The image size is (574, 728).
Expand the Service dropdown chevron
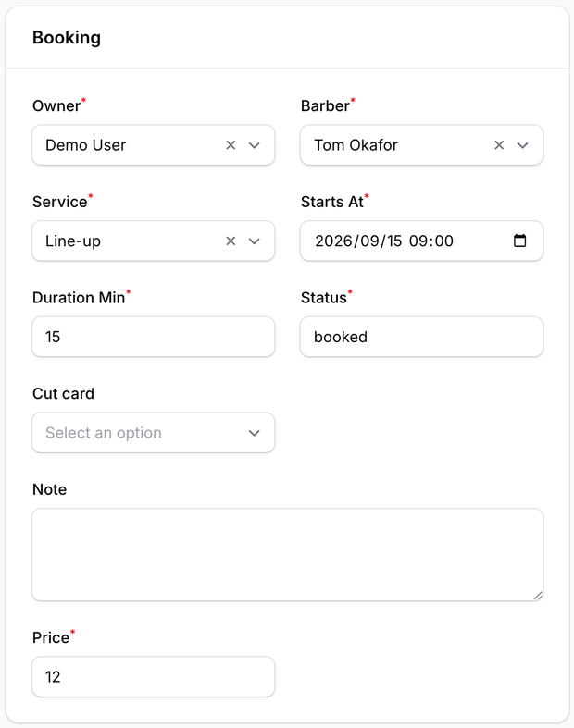254,241
